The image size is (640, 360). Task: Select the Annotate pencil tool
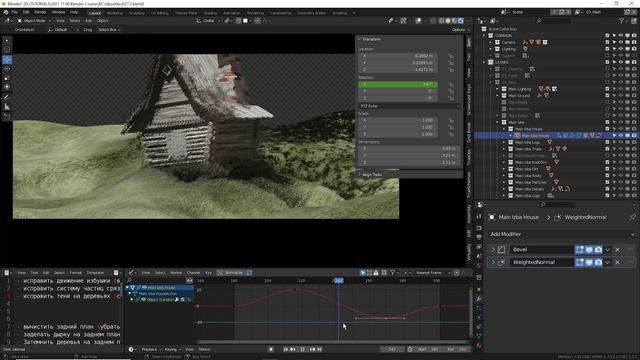click(7, 97)
